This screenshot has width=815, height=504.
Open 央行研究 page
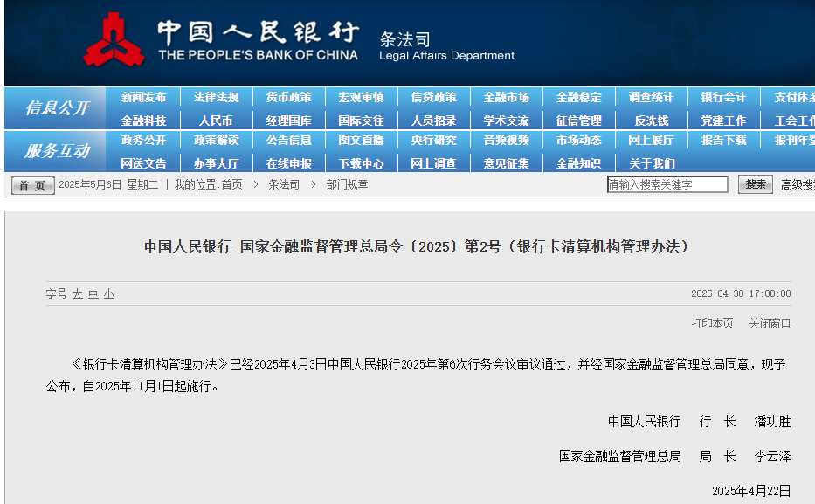(x=433, y=140)
